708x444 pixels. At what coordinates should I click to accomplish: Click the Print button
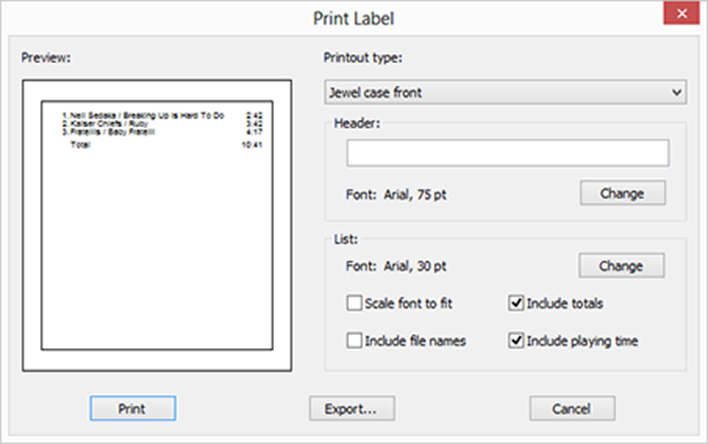point(133,409)
